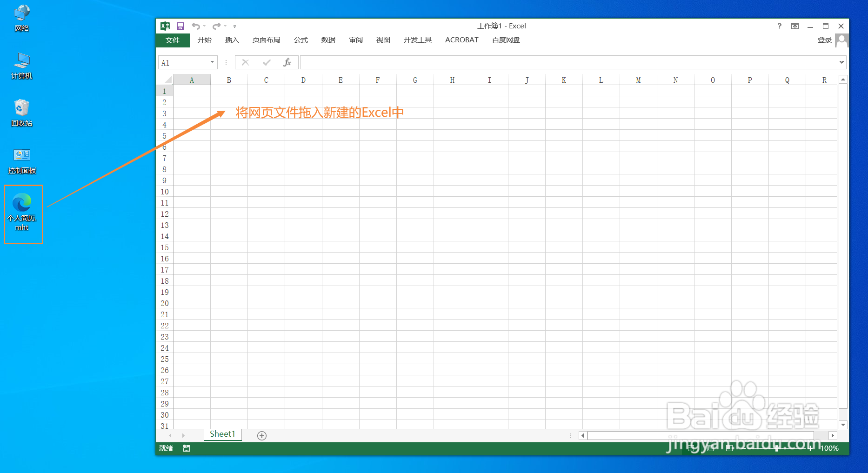
Task: Click the Undo icon
Action: (196, 26)
